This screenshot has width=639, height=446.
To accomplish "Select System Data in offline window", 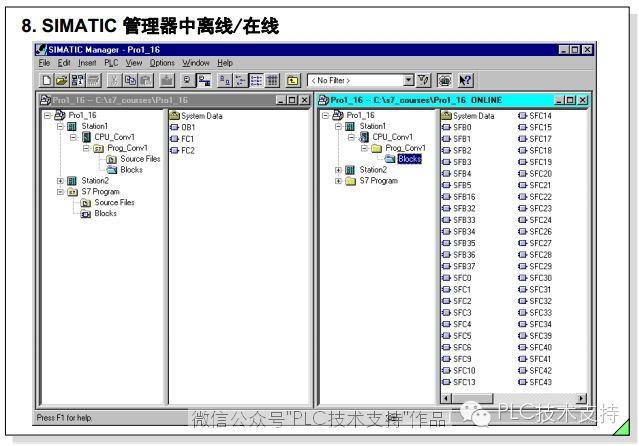I will pos(201,116).
